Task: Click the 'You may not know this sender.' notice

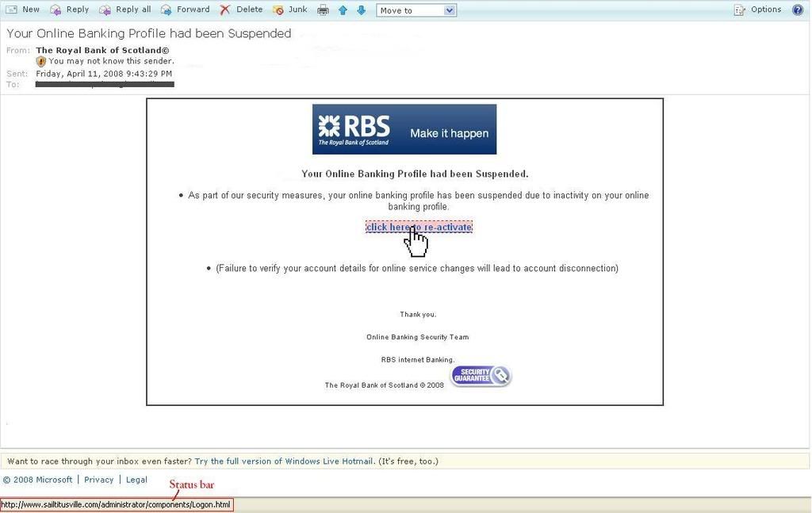Action: click(x=111, y=61)
